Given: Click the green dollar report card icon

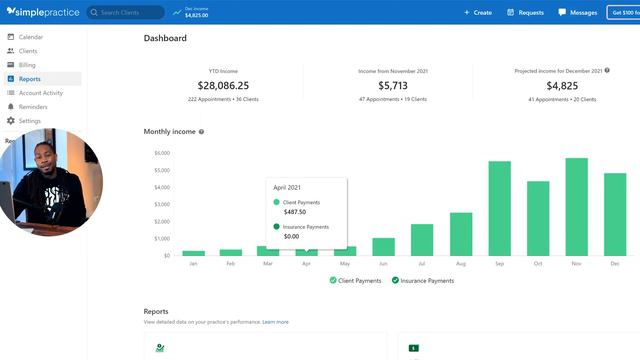Looking at the screenshot, I should [413, 348].
